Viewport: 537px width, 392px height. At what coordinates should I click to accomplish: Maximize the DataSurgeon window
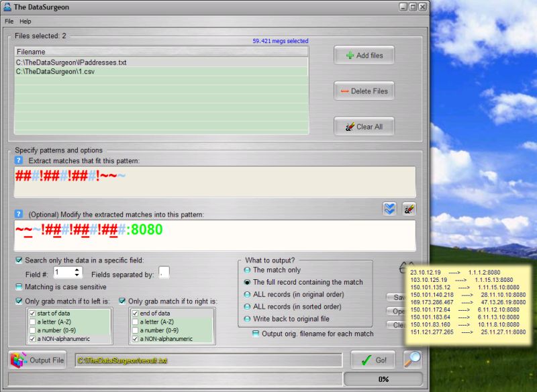point(413,7)
